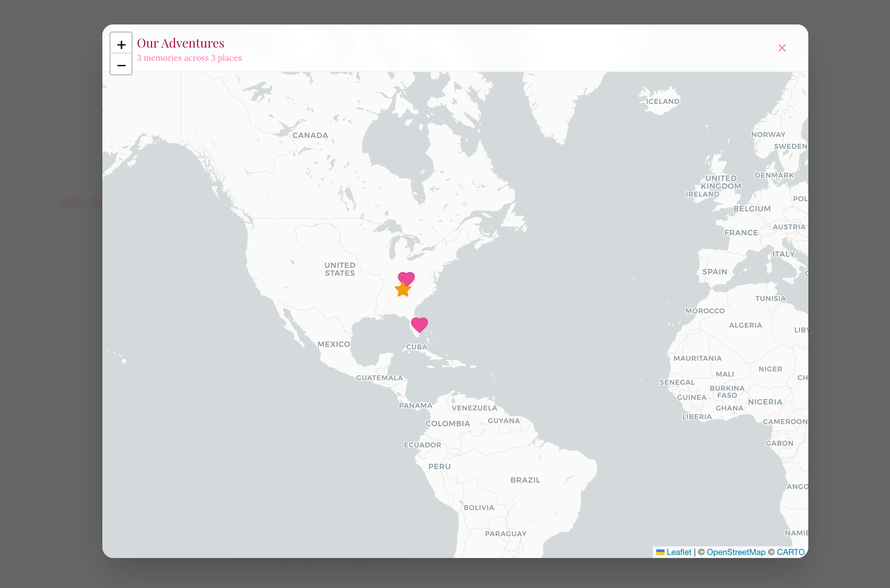Image resolution: width=890 pixels, height=588 pixels.
Task: Click the ICELAND label on the map
Action: coord(663,101)
